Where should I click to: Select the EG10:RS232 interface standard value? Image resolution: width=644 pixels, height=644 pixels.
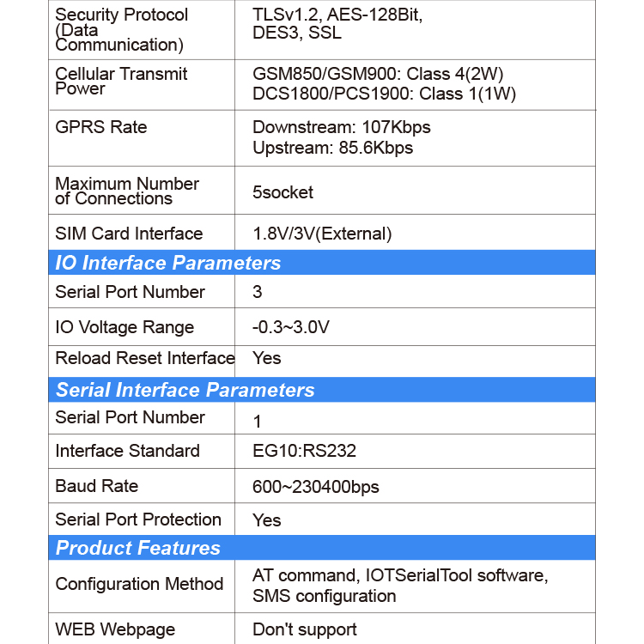pos(304,451)
